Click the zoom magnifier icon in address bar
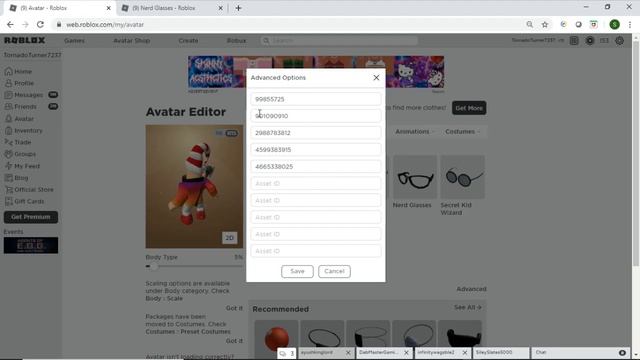This screenshot has width=640, height=360. coord(529,24)
